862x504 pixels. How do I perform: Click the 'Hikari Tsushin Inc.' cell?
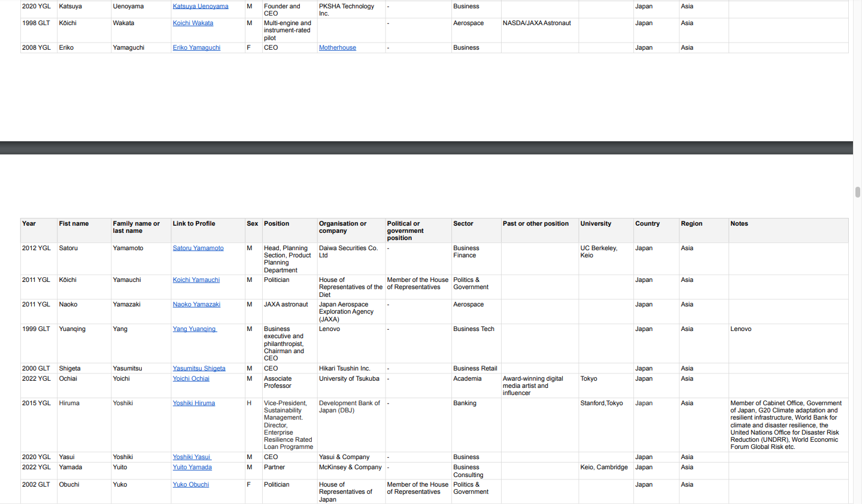[351, 369]
